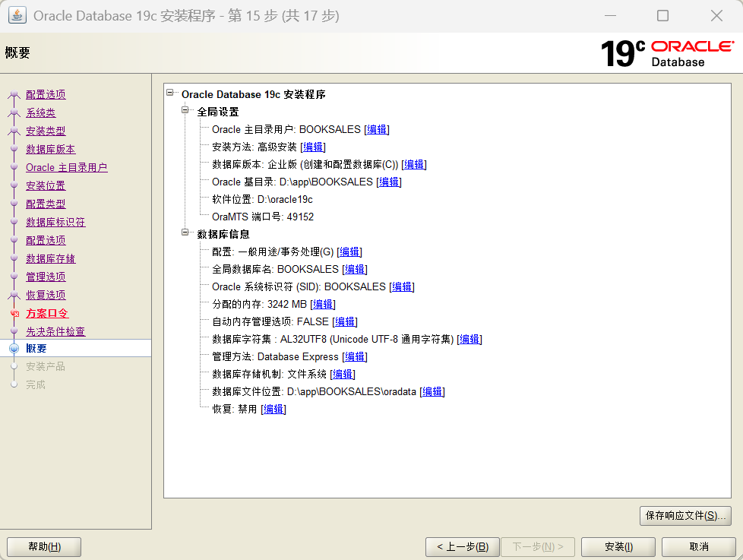Open the 安装类型 step

tap(46, 131)
